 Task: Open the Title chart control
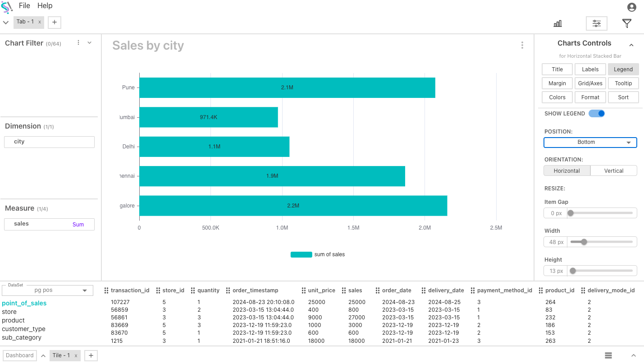coord(557,69)
